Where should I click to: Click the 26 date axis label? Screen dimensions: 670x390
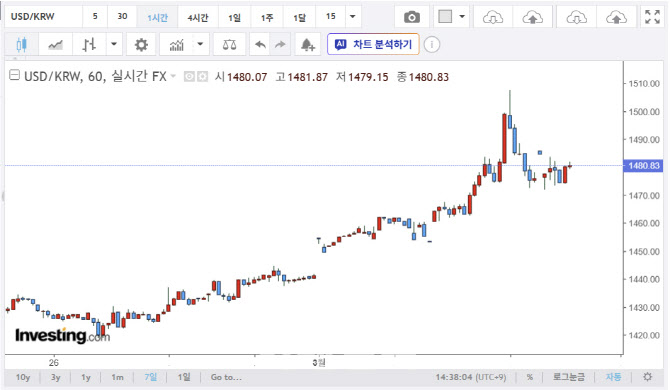coord(53,363)
